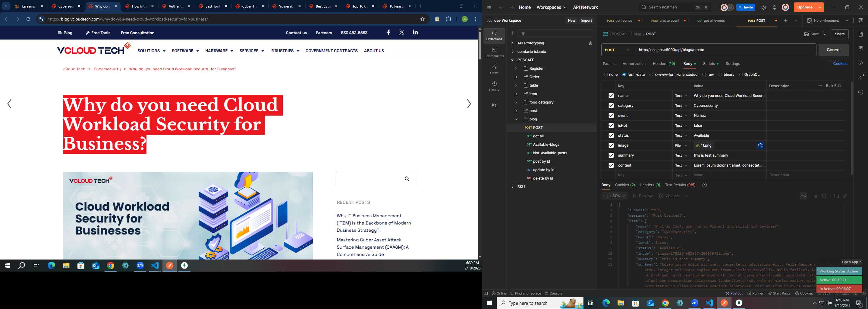
Task: Open the Postman notifications bell
Action: click(x=774, y=7)
